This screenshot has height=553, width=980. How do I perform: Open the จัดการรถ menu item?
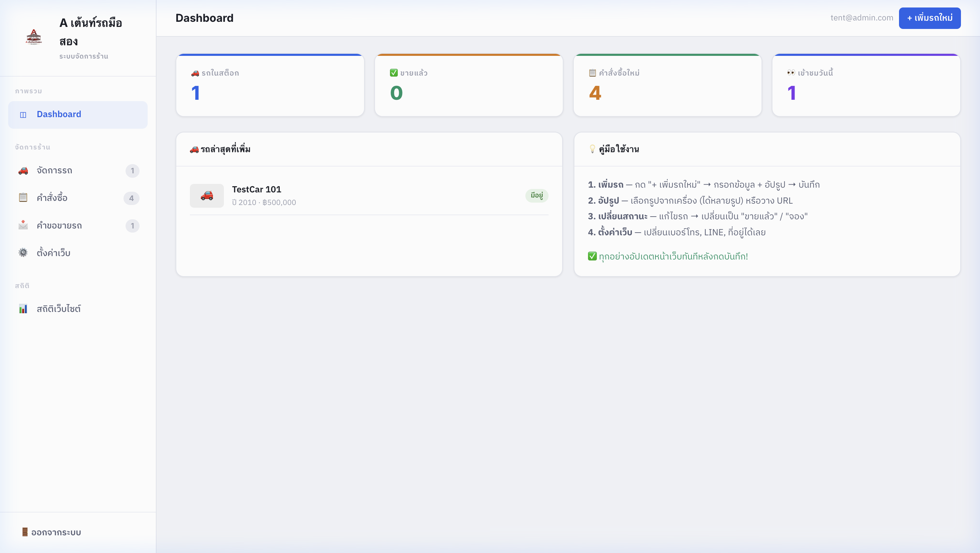(54, 171)
